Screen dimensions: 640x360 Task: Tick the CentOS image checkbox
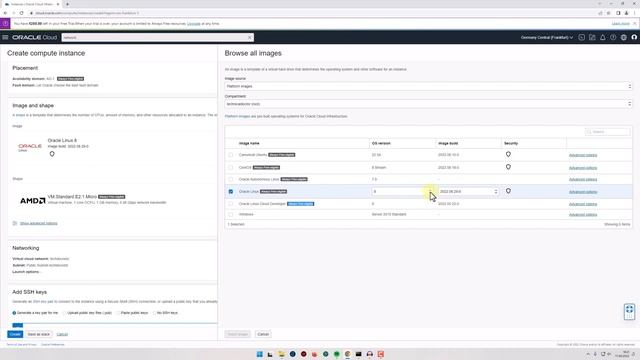point(231,167)
